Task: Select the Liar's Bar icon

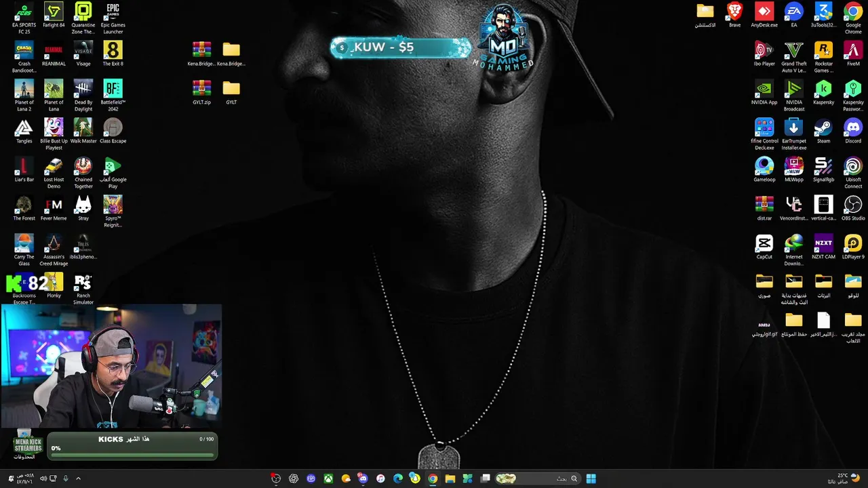Action: (24, 169)
